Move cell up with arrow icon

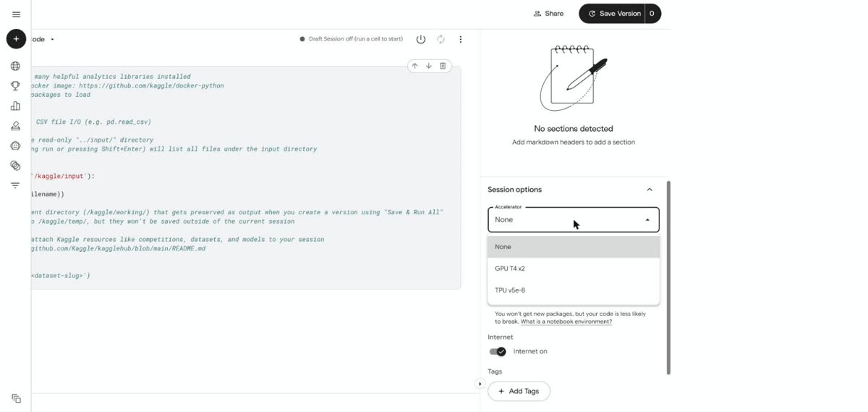click(x=414, y=66)
